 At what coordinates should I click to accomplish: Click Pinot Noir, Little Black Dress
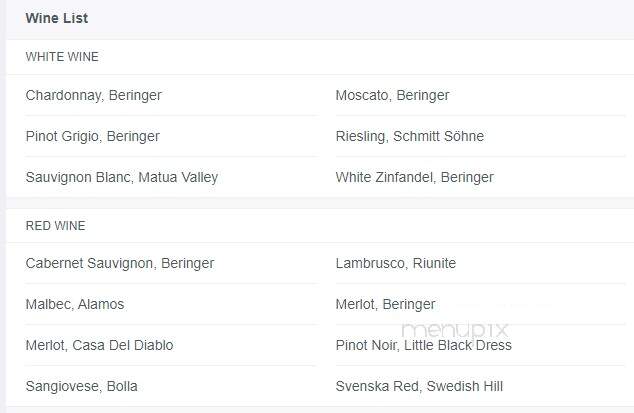(x=423, y=345)
